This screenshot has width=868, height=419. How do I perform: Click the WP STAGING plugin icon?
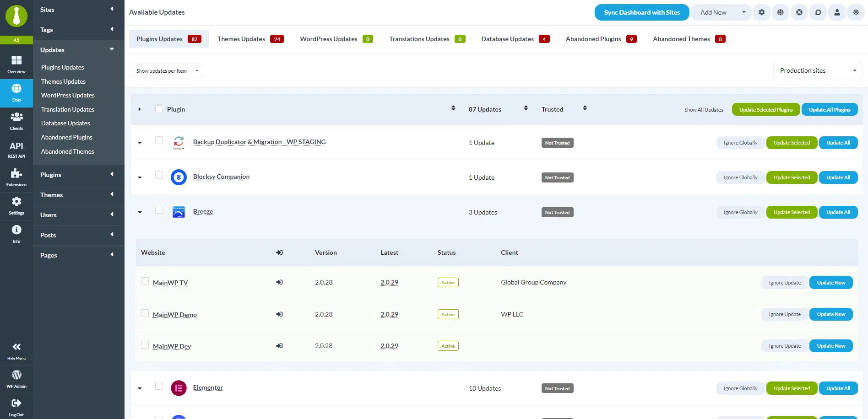(179, 142)
